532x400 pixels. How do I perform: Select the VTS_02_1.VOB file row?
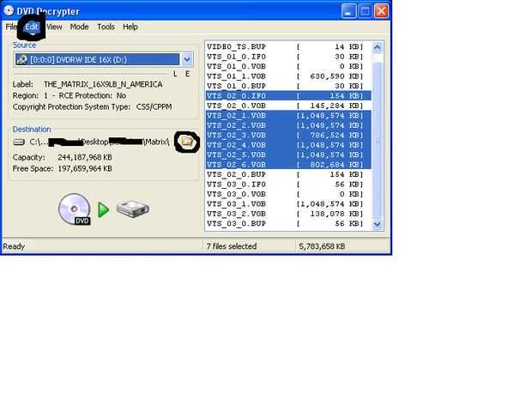[x=288, y=115]
